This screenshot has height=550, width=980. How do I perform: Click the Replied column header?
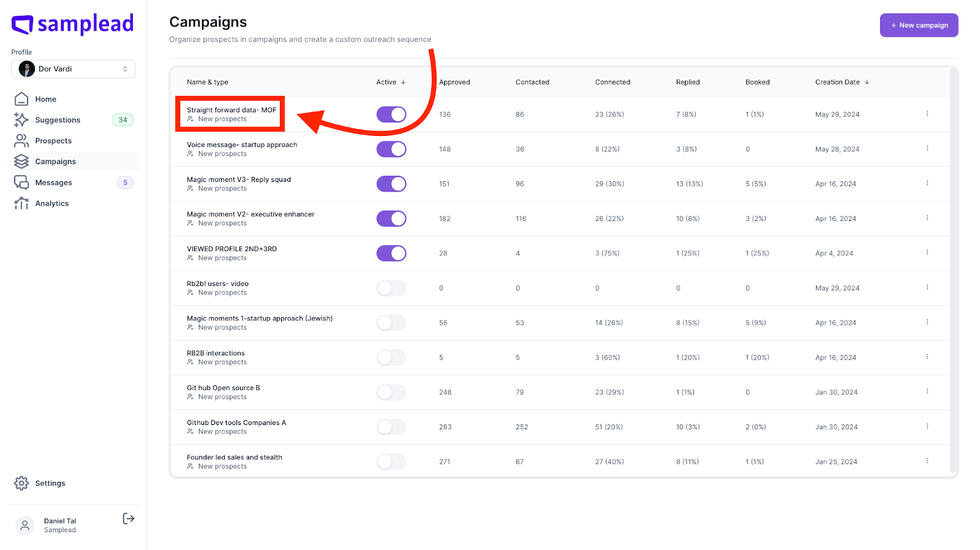pos(688,82)
